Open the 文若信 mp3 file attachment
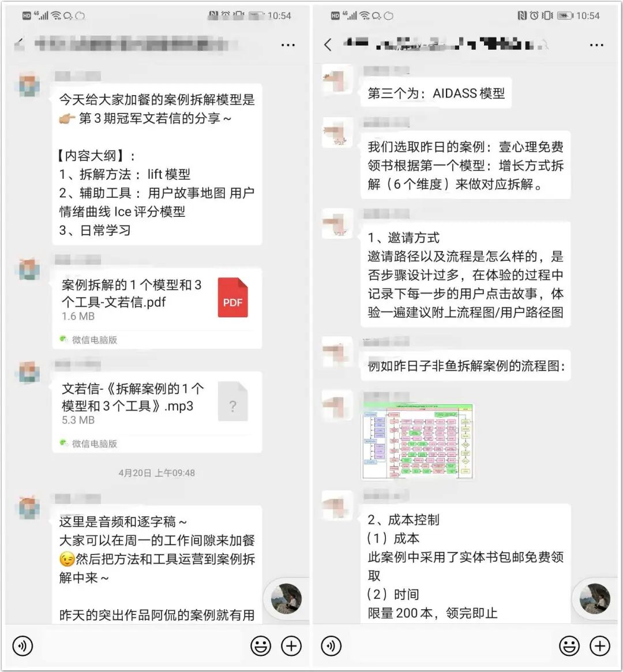 click(157, 412)
